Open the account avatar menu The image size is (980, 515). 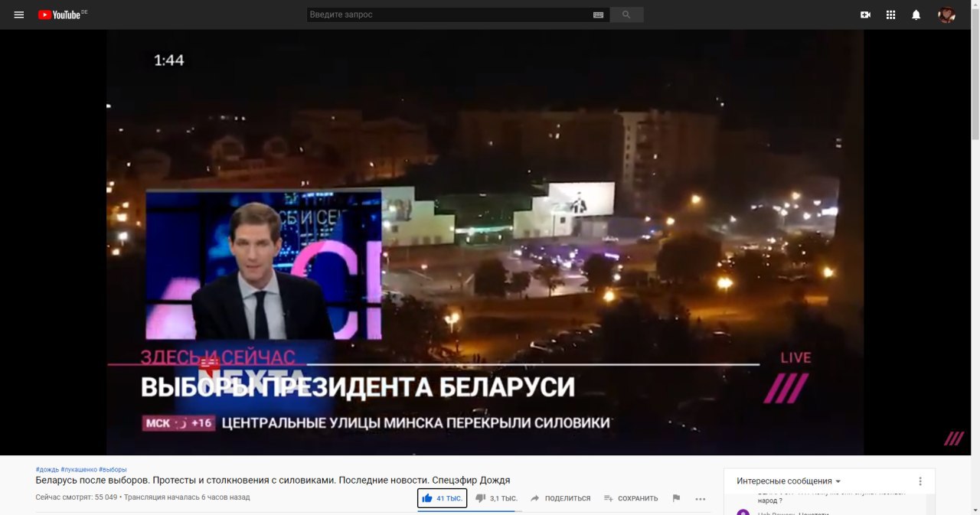947,15
